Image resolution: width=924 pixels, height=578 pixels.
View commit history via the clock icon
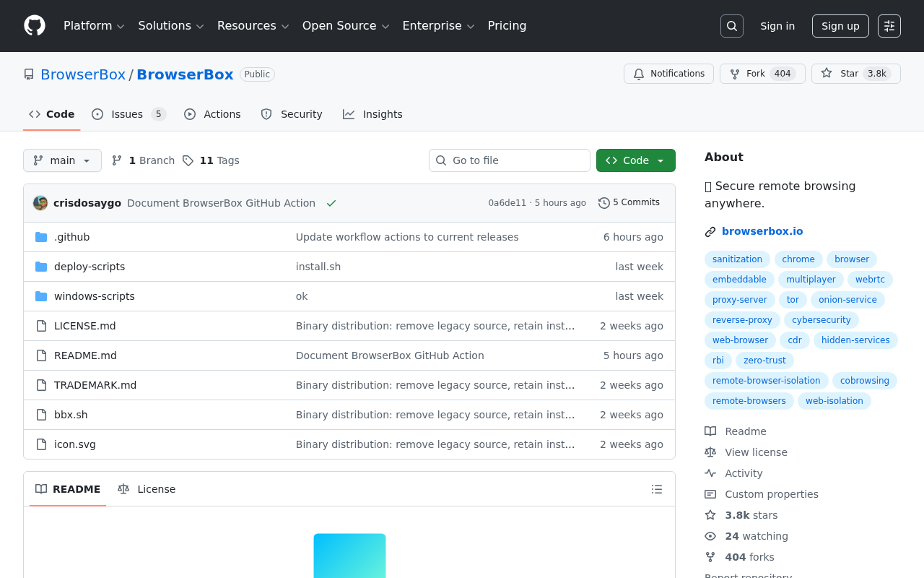tap(603, 203)
